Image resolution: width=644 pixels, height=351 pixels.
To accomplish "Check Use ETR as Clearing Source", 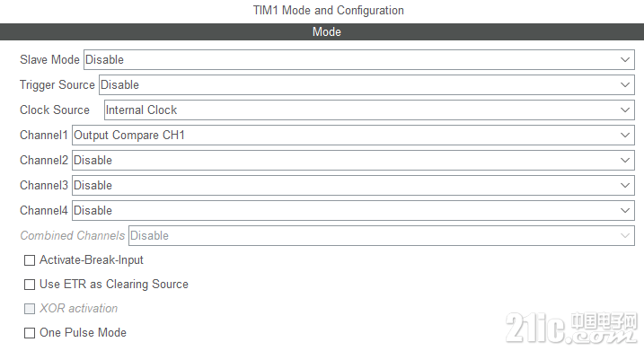I will (30, 285).
